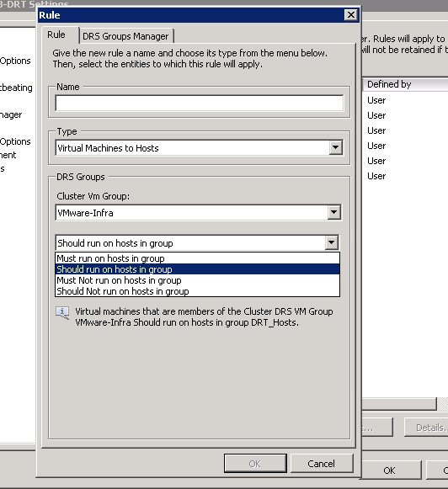Choose Must run on hosts in group
This screenshot has width=448, height=489.
197,258
